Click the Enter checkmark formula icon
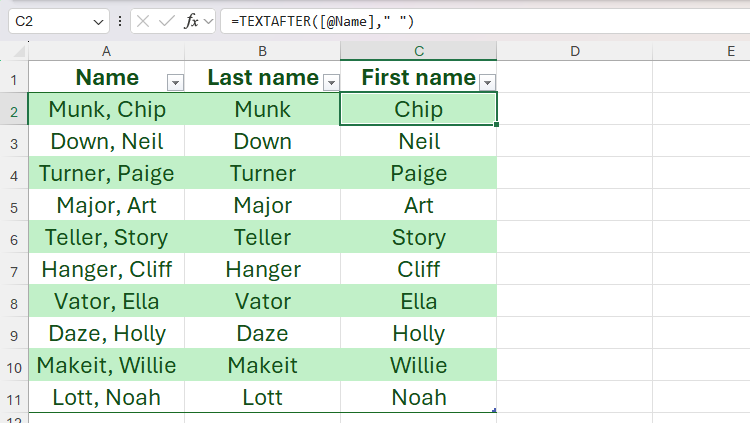Viewport: 750px width, 423px height. pos(166,21)
